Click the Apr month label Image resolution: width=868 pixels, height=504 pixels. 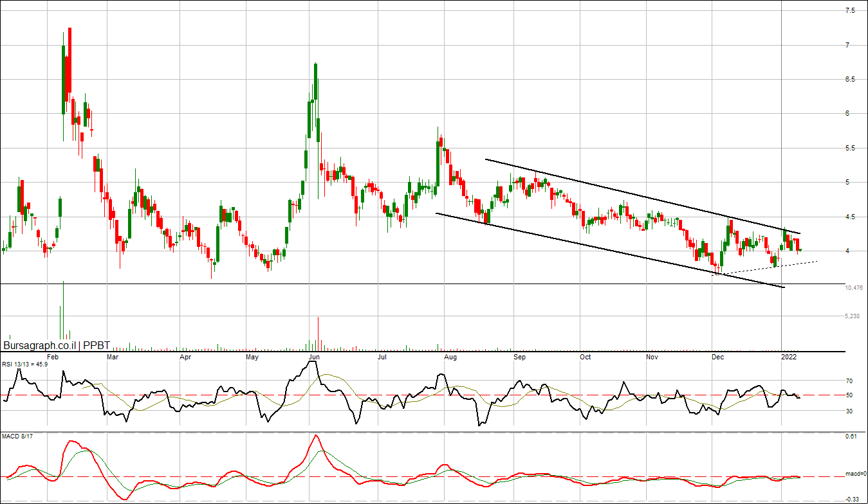(185, 356)
